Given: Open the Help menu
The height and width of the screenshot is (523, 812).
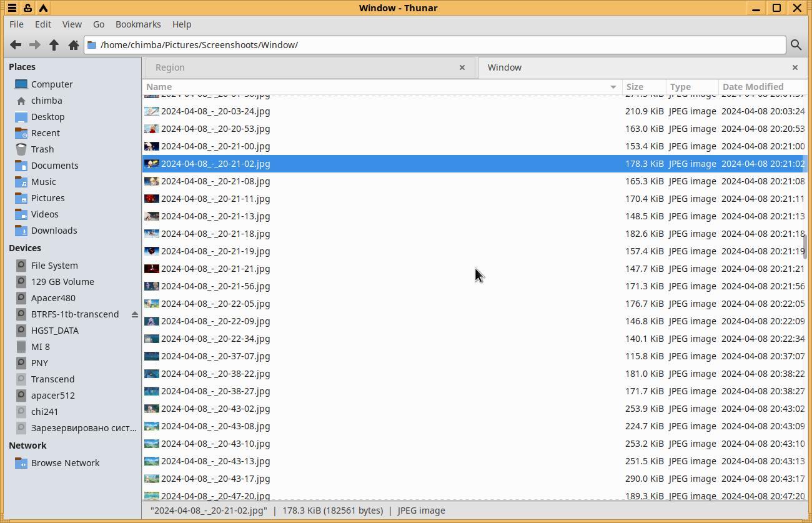Looking at the screenshot, I should pos(182,24).
